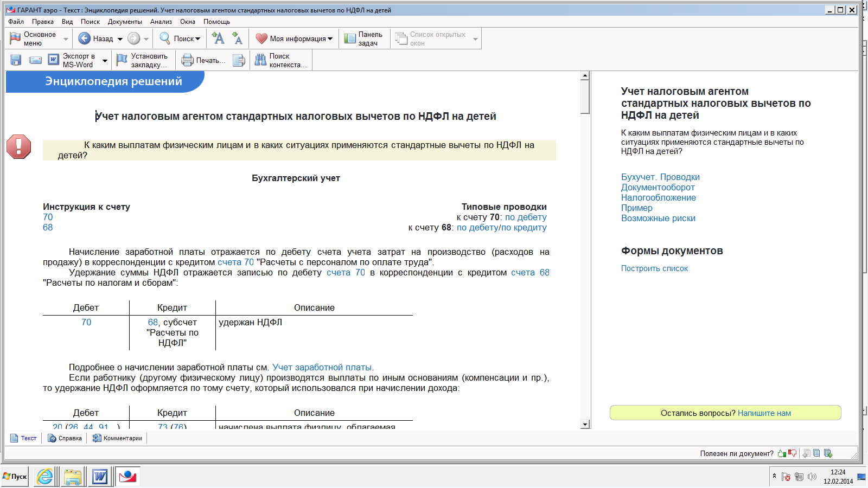Image resolution: width=868 pixels, height=488 pixels.
Task: Click the Напишите нам link
Action: click(764, 413)
